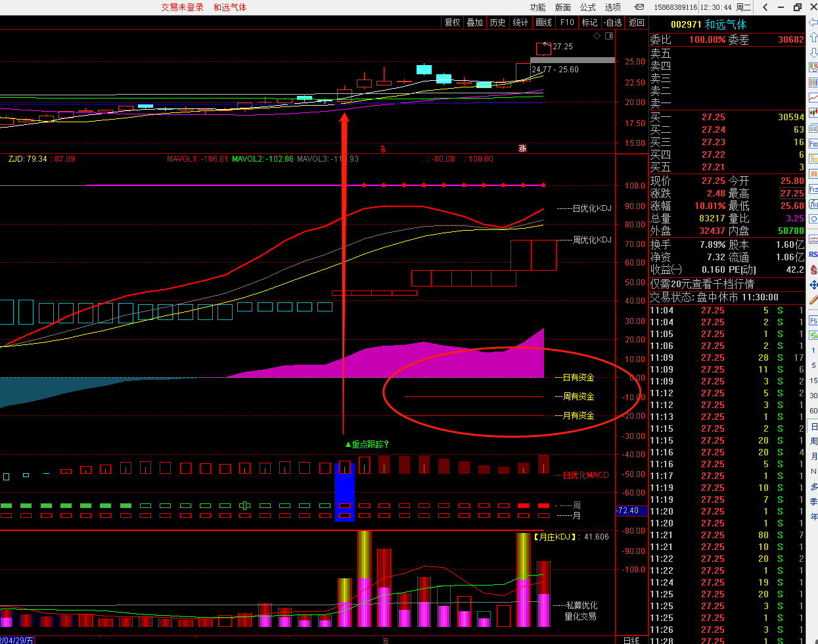Select the pencil drawing tool icon

pyautogui.click(x=813, y=300)
